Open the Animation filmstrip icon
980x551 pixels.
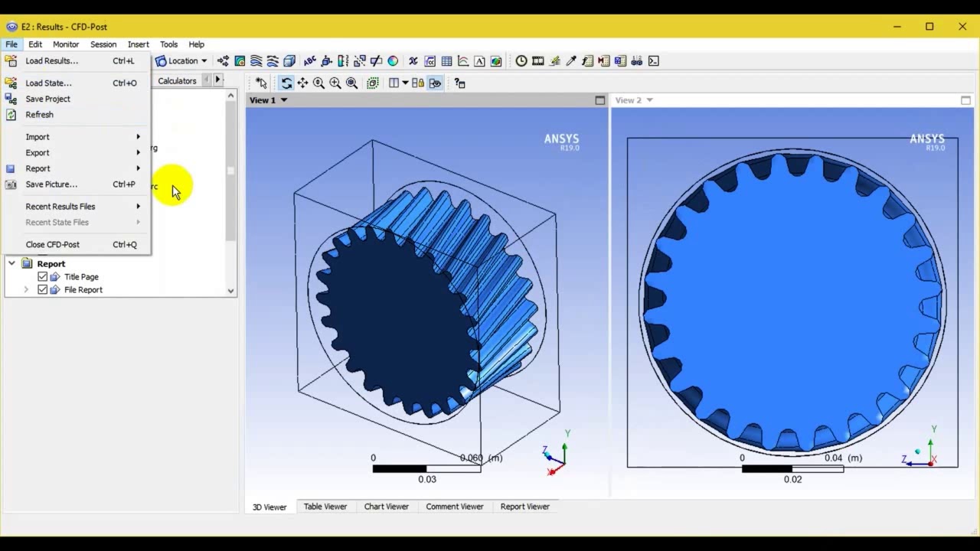click(x=538, y=61)
